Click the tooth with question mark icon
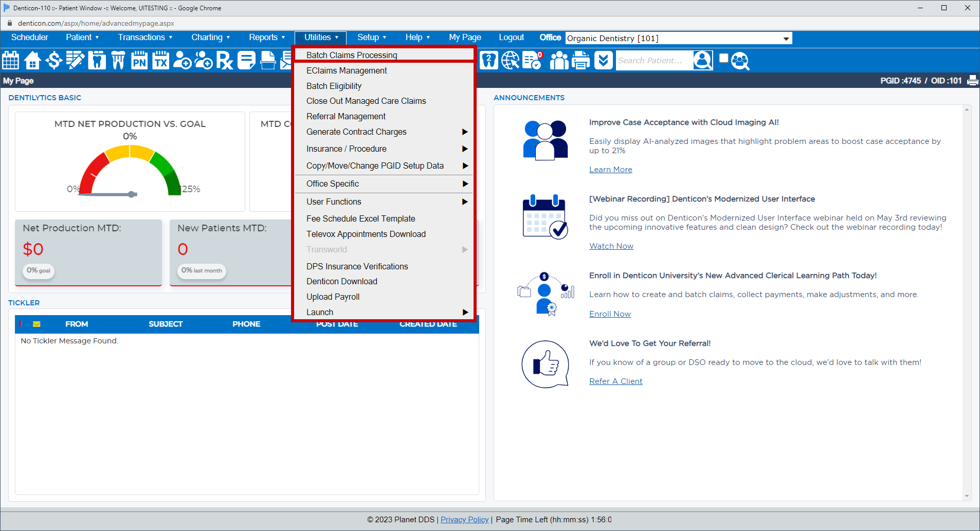This screenshot has width=980, height=531. [489, 61]
